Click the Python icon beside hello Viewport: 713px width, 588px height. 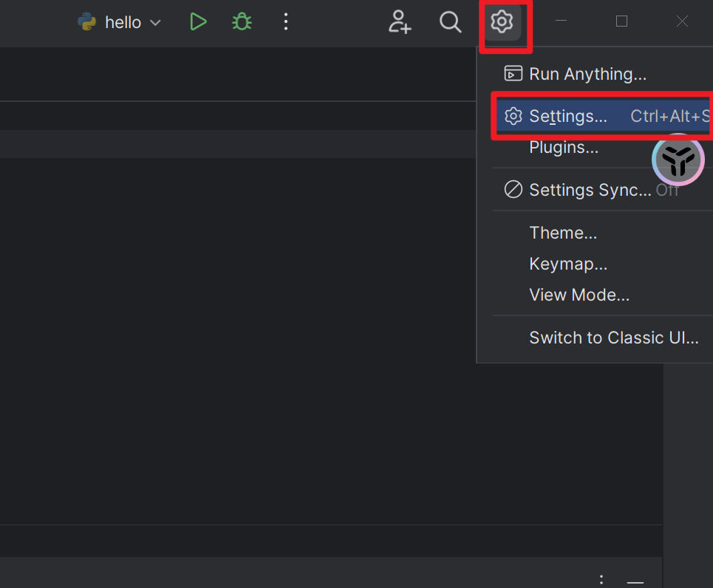pyautogui.click(x=87, y=22)
